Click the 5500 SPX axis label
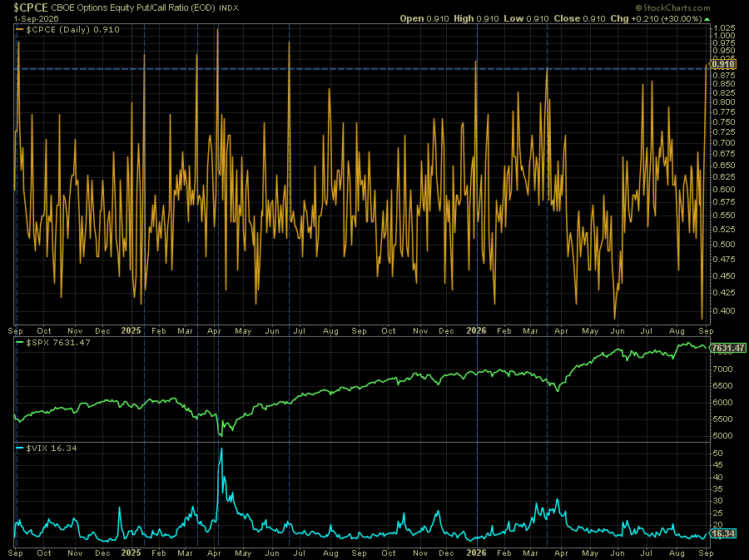This screenshot has width=749, height=560. click(x=722, y=419)
